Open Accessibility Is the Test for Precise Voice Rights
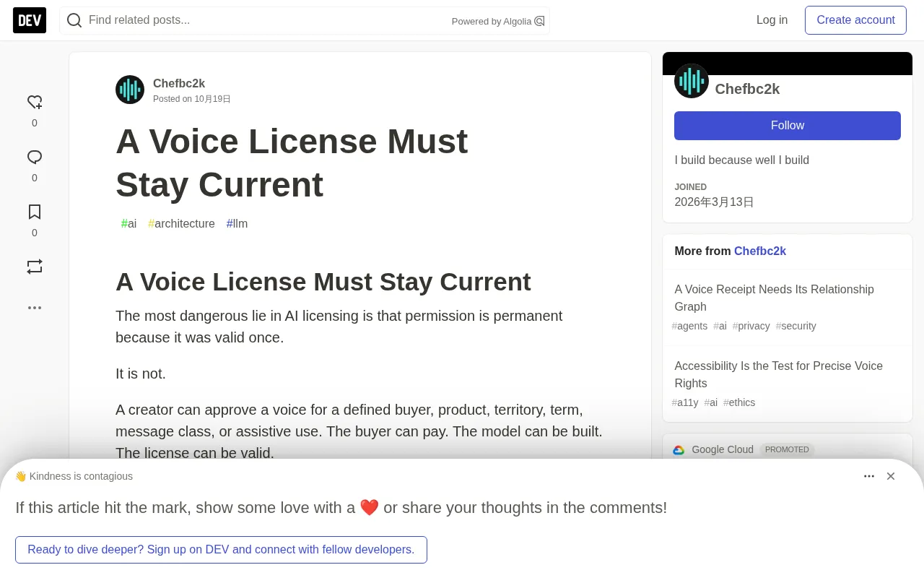 click(x=778, y=374)
